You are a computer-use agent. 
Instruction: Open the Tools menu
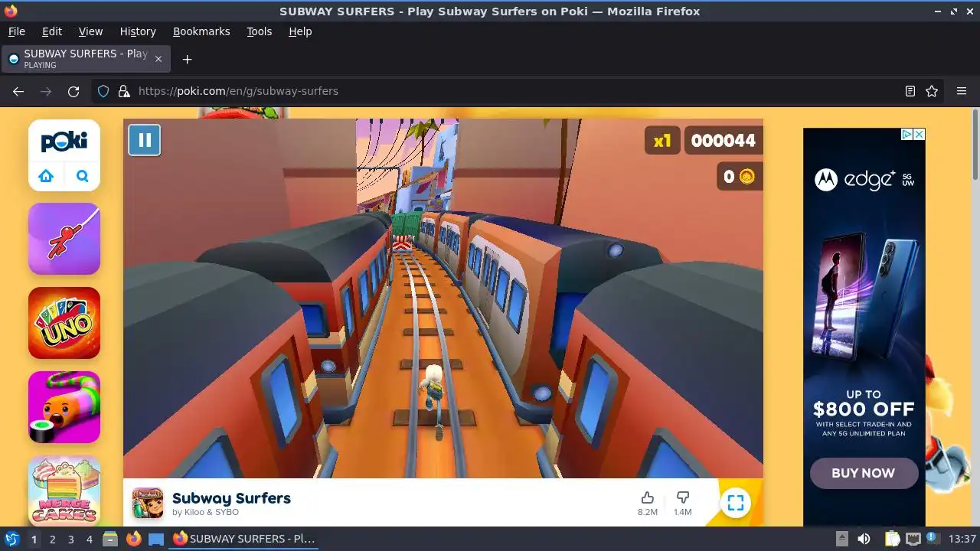(260, 31)
